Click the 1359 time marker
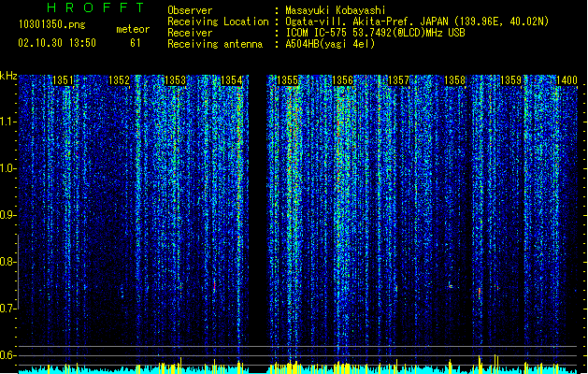The width and height of the screenshot is (588, 374). (x=510, y=80)
